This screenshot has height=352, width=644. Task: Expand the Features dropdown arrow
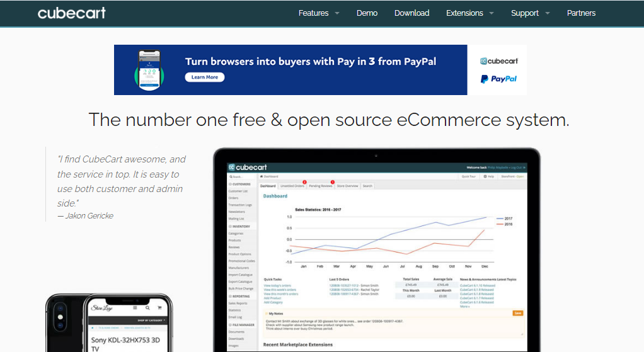(x=337, y=13)
